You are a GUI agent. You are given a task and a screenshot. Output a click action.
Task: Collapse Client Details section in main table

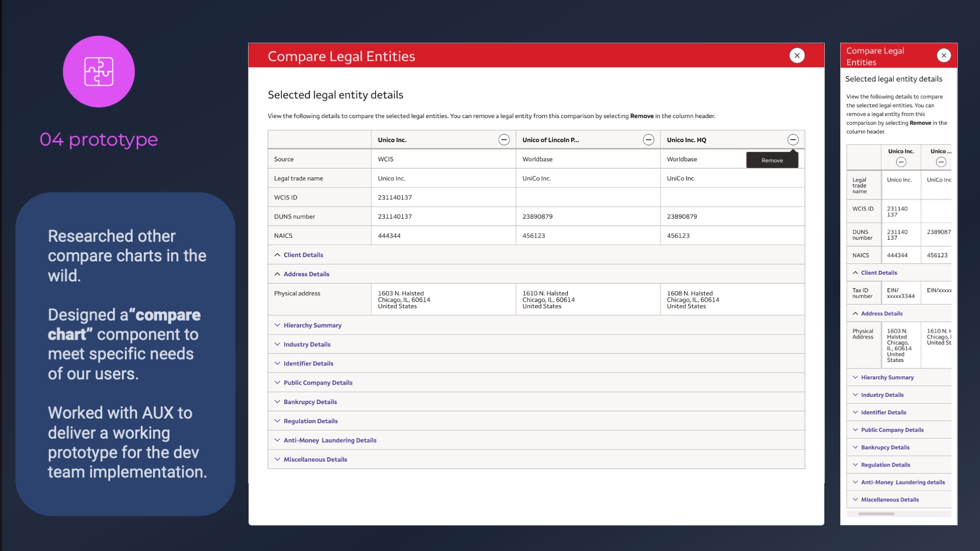tap(303, 255)
